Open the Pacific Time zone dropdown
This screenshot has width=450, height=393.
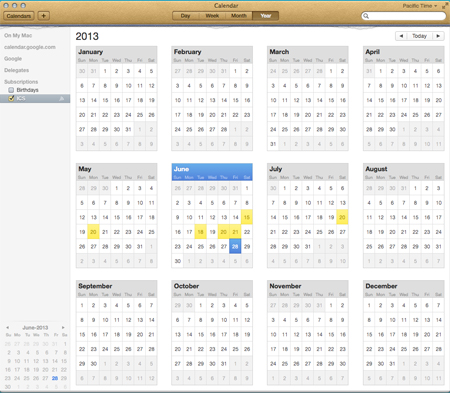(x=419, y=6)
